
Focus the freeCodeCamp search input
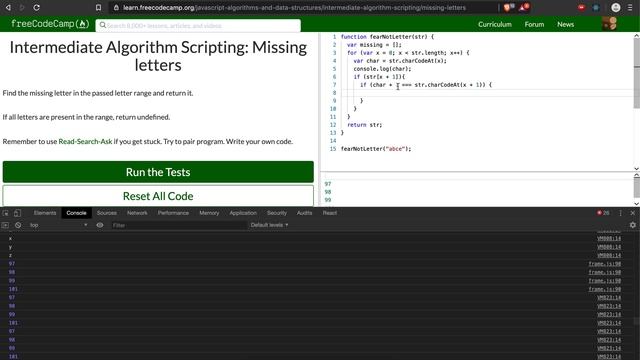[x=198, y=25]
